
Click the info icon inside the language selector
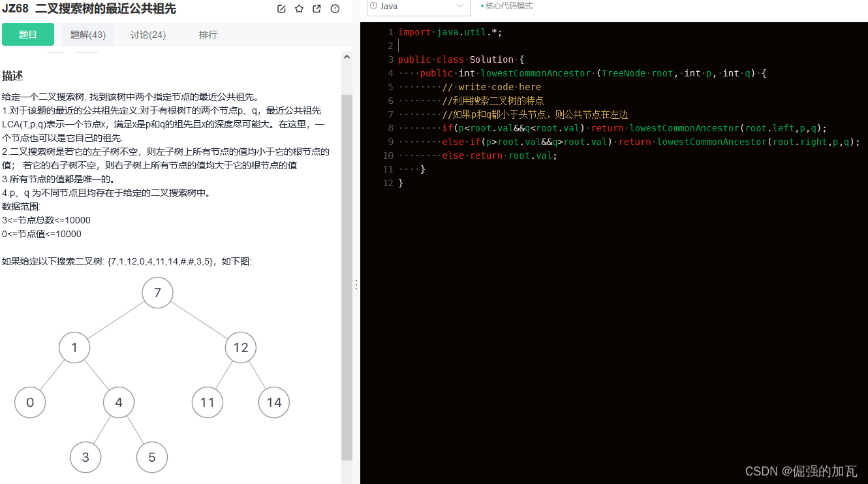coord(374,6)
